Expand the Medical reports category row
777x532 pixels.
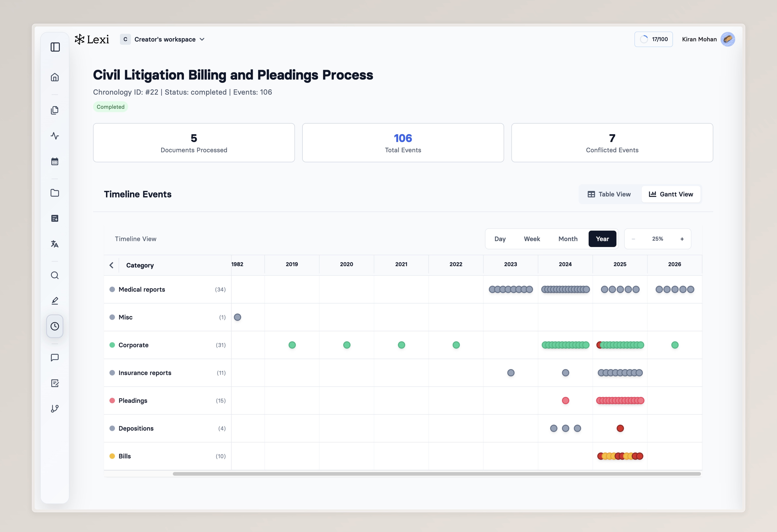(x=142, y=289)
